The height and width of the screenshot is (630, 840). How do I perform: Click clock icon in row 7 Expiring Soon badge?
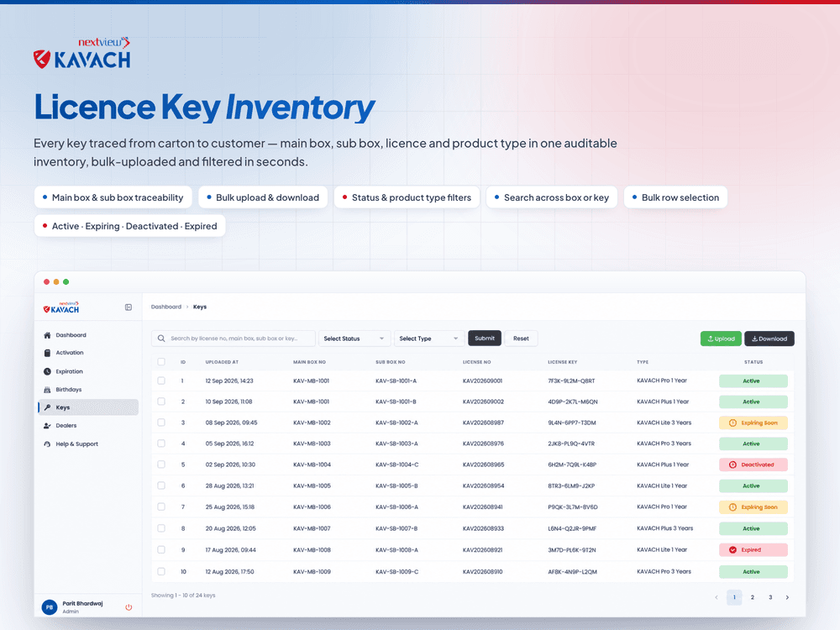tap(732, 507)
